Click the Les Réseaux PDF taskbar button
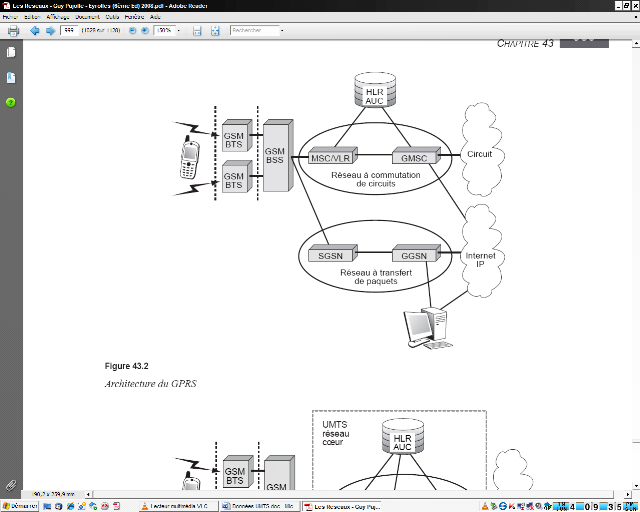This screenshot has height=512, width=640. [342, 506]
